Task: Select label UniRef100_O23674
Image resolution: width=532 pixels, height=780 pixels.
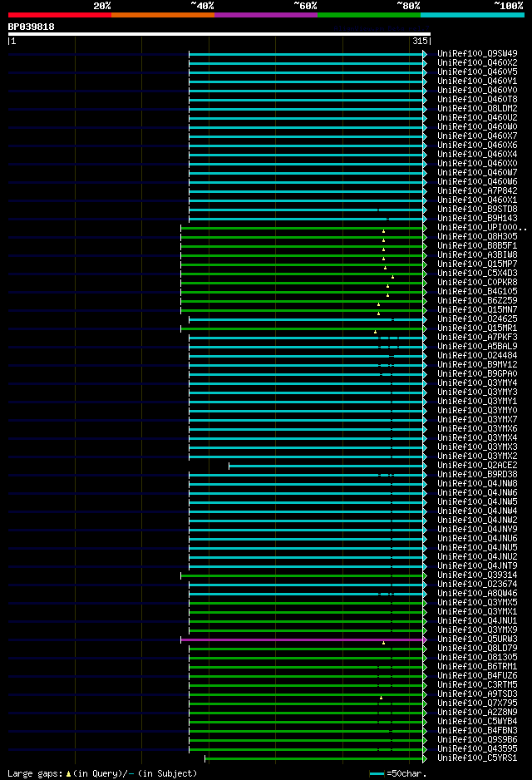Action: coord(477,584)
